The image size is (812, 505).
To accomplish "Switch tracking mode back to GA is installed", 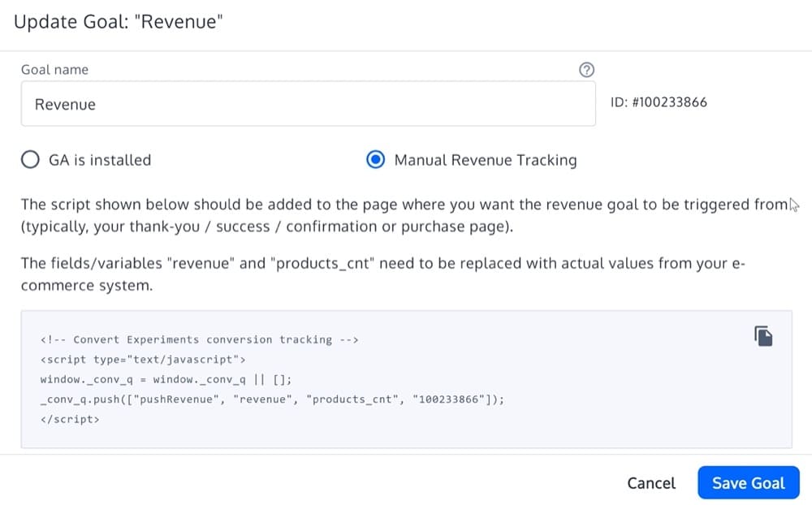I will (x=30, y=160).
